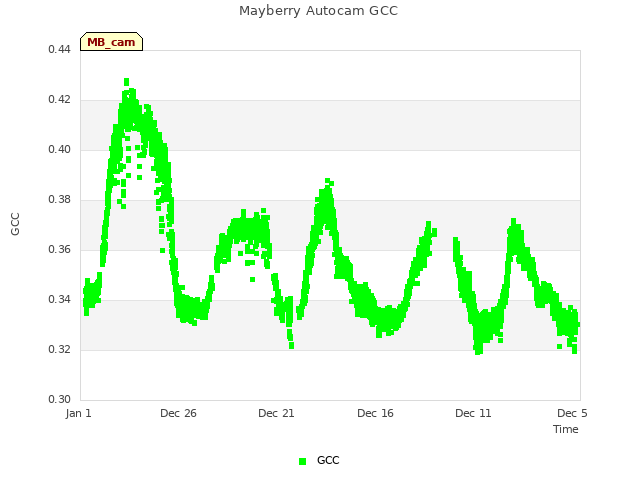The width and height of the screenshot is (640, 480).
Task: Click the 0.32 y-axis value
Action: click(59, 349)
